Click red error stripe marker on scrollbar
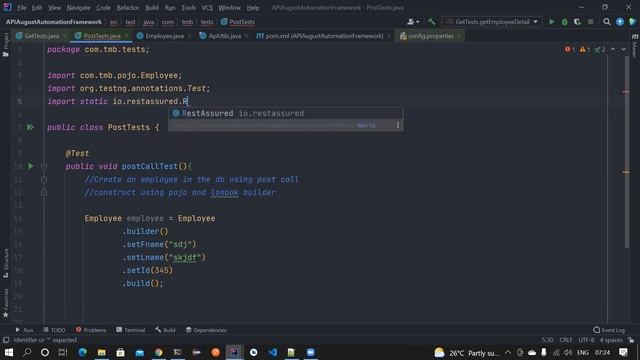This screenshot has width=640, height=360. (626, 92)
